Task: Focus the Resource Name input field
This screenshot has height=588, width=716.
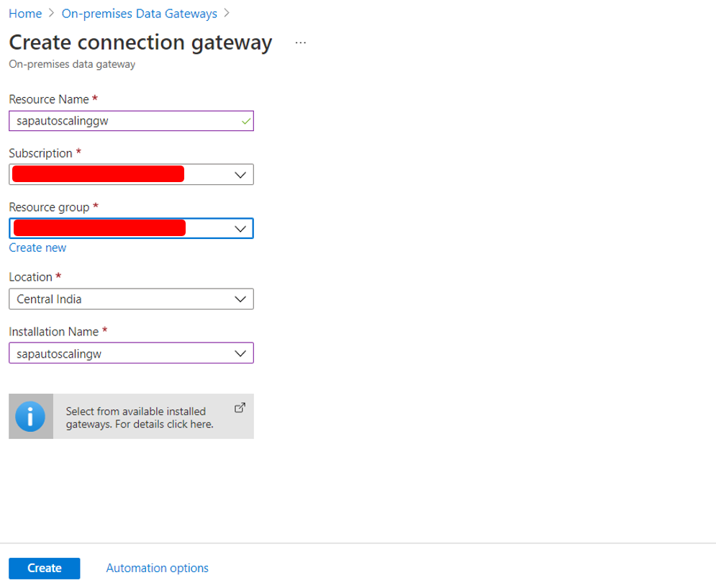Action: click(x=131, y=121)
